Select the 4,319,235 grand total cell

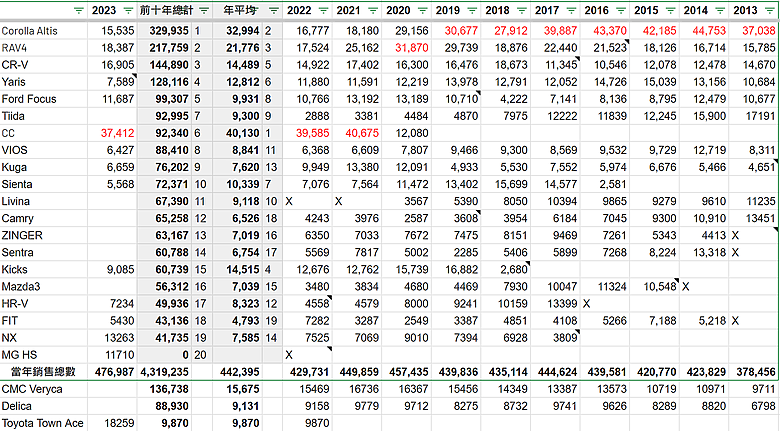click(164, 372)
